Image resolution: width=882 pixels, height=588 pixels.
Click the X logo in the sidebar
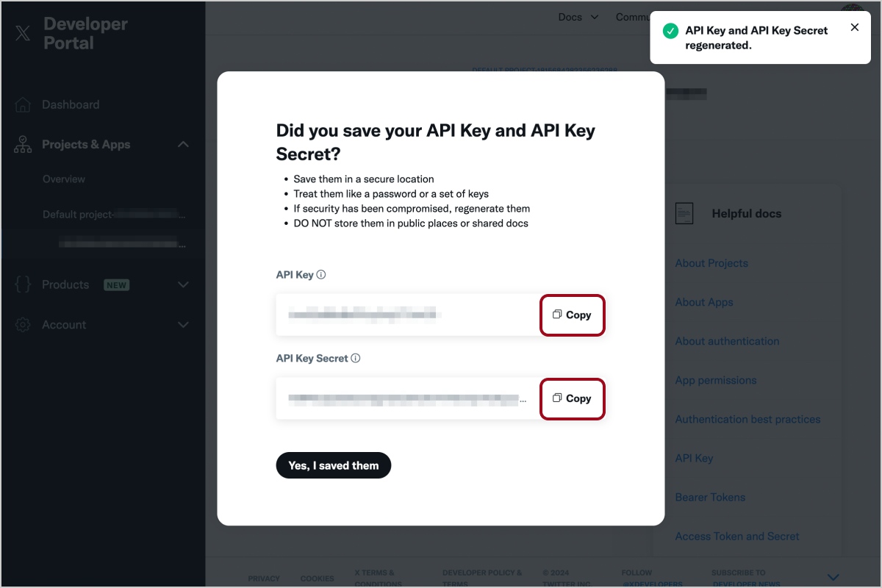pyautogui.click(x=23, y=33)
